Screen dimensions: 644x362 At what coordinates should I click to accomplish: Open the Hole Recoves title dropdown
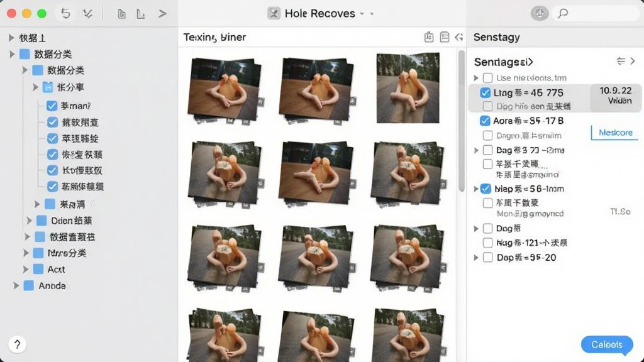pyautogui.click(x=362, y=14)
